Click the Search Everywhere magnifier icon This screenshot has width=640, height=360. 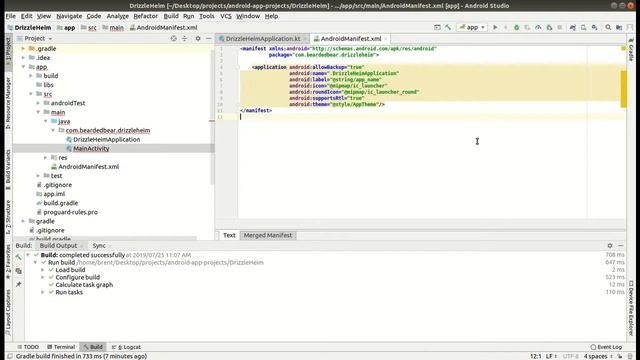pos(608,27)
